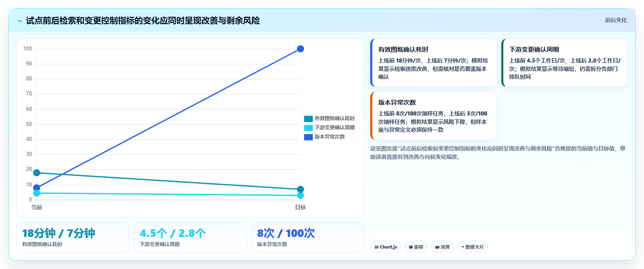The width and height of the screenshot is (644, 269).
Task: Click the 下游变更确认周期 point at 目标 (2.8)
Action: point(301,196)
